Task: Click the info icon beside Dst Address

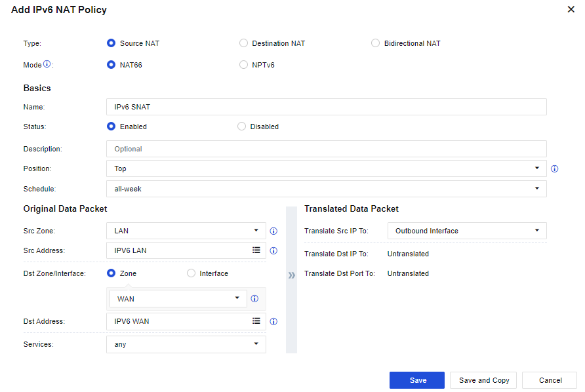Action: tap(273, 321)
